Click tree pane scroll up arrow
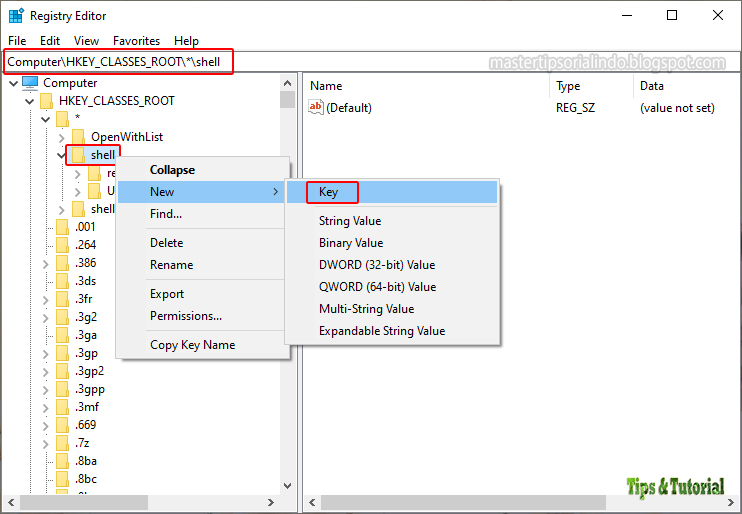Viewport: 742px width, 514px height. point(287,83)
